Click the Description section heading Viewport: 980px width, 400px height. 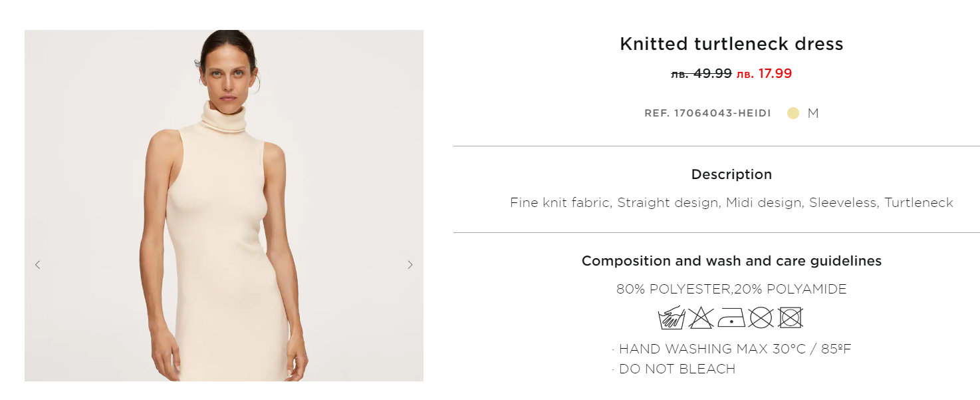pos(731,174)
